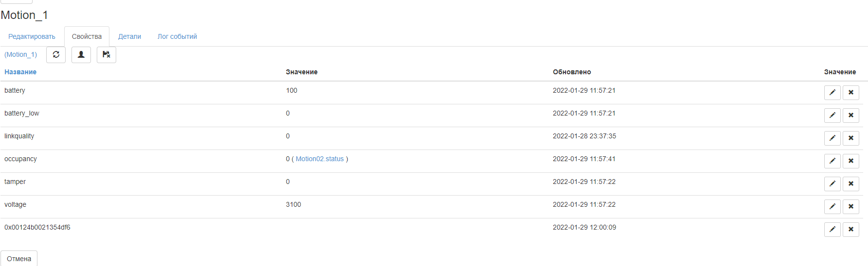The image size is (868, 266).
Task: Sort by the Название column header
Action: (x=20, y=72)
